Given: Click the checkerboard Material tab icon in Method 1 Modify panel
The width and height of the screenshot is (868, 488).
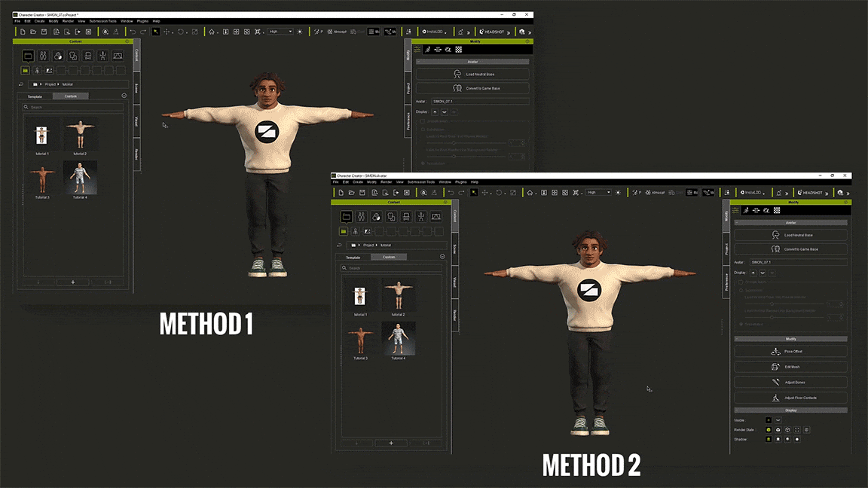Looking at the screenshot, I should pos(458,50).
